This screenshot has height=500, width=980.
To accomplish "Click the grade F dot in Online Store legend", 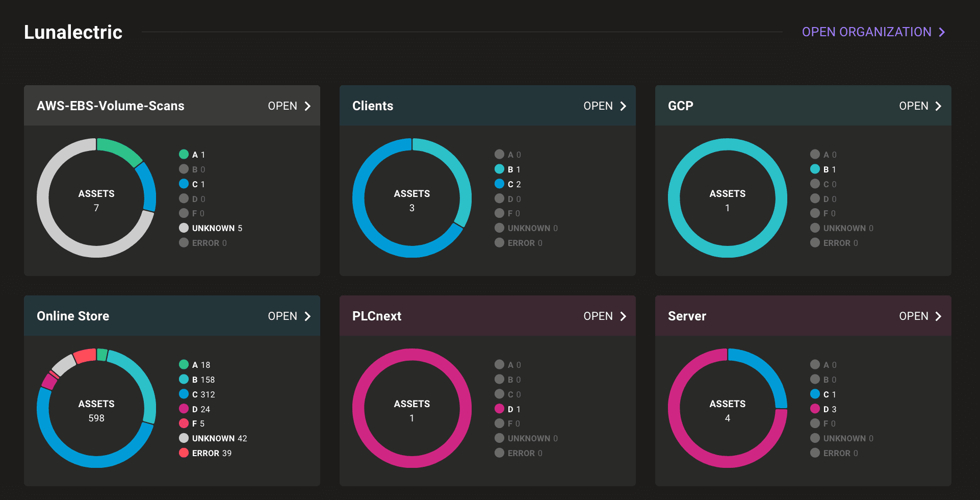I will click(184, 423).
